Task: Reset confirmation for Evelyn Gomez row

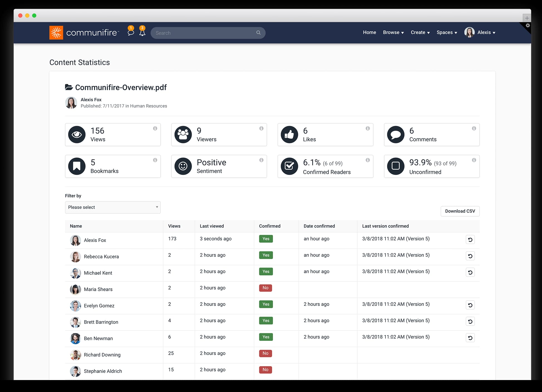Action: click(x=470, y=305)
